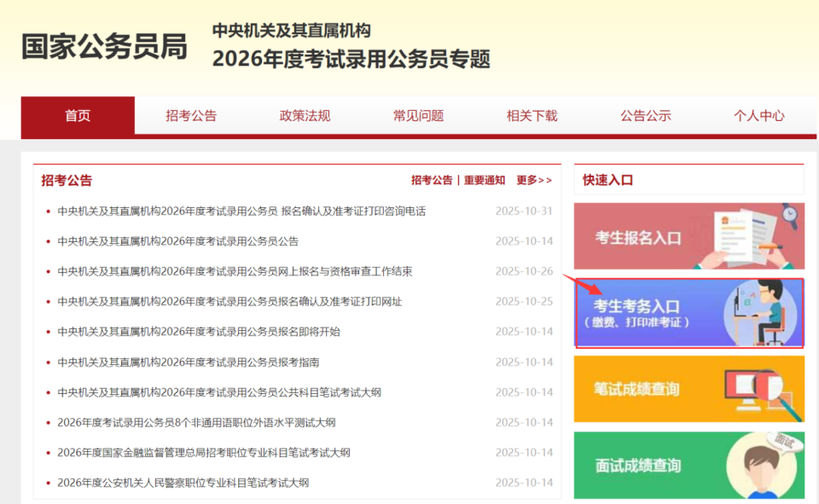Viewport: 819px width, 504px height.
Task: Go to 个人中心 personal center
Action: tap(759, 117)
